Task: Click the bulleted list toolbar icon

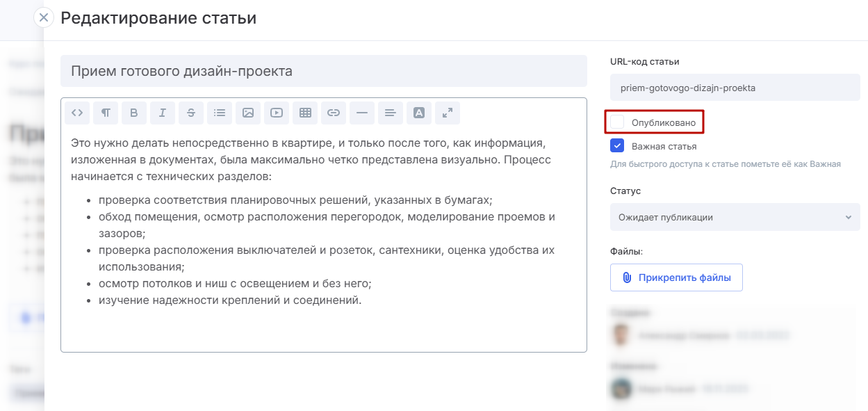Action: [220, 113]
